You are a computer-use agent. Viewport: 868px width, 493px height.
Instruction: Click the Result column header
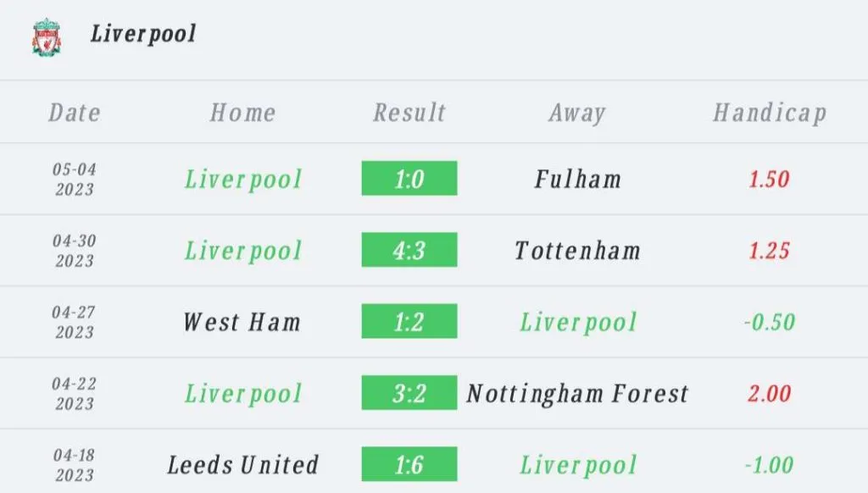[409, 113]
